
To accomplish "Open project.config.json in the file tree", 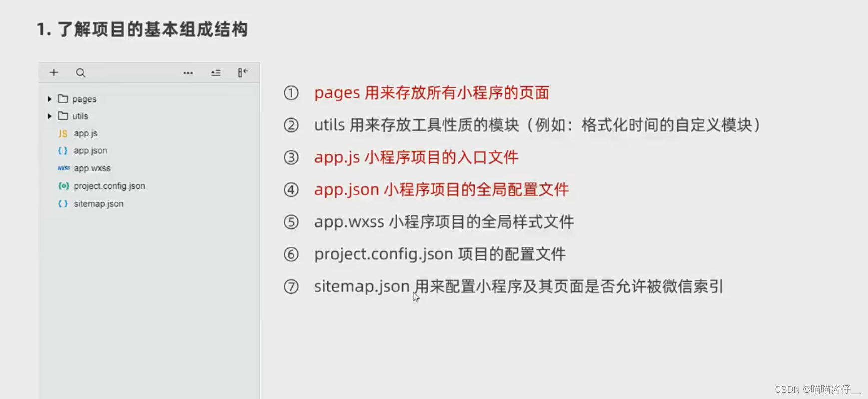I will click(x=109, y=186).
